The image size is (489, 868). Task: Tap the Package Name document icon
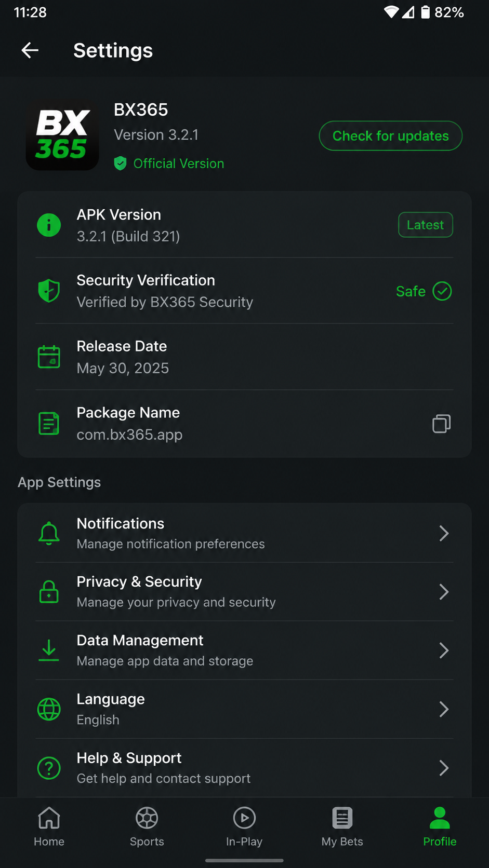pos(49,424)
